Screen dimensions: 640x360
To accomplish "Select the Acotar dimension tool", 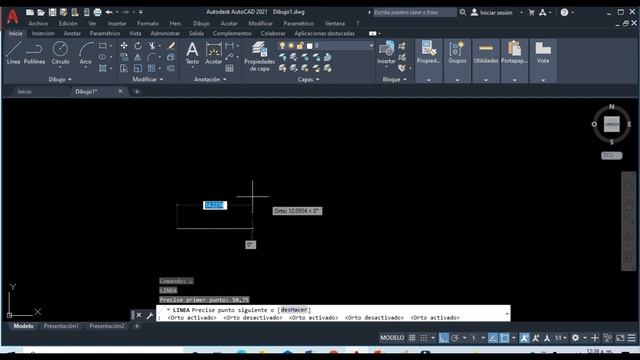I will tap(213, 53).
